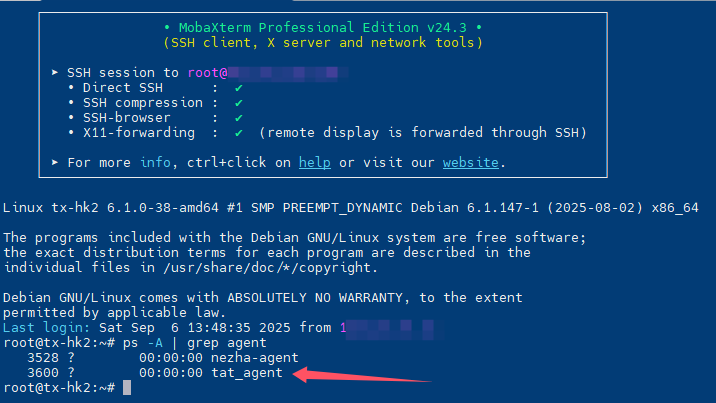Click the triangle bullet before For more info

pos(55,162)
